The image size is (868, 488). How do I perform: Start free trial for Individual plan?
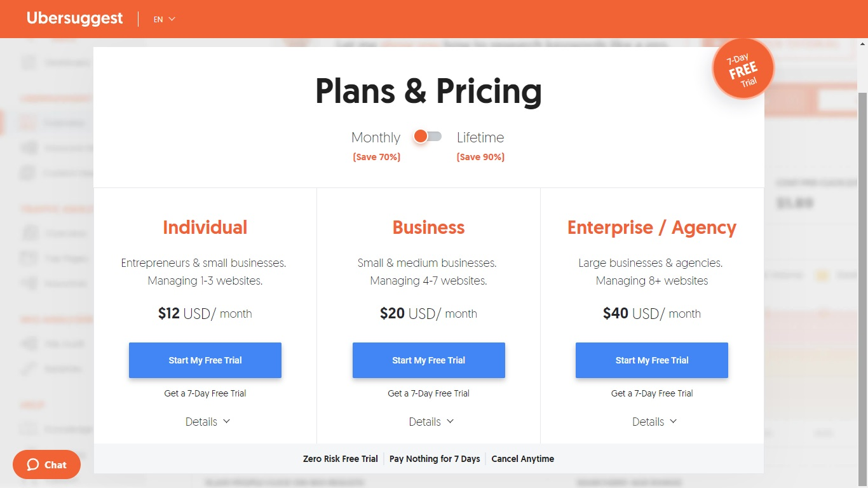pyautogui.click(x=205, y=360)
